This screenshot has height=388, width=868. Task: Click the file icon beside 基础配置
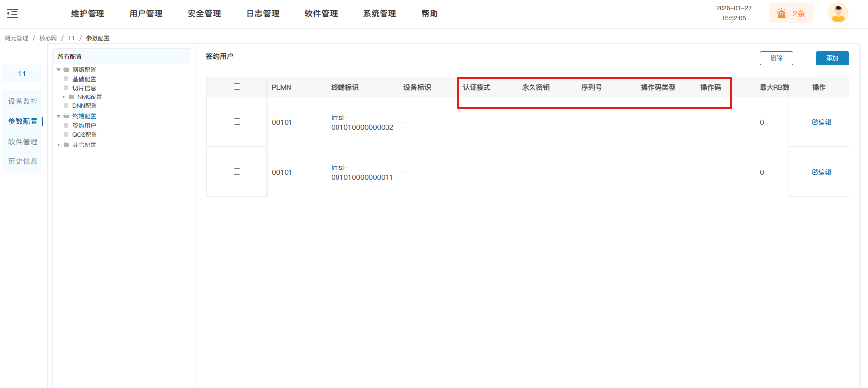click(x=66, y=79)
